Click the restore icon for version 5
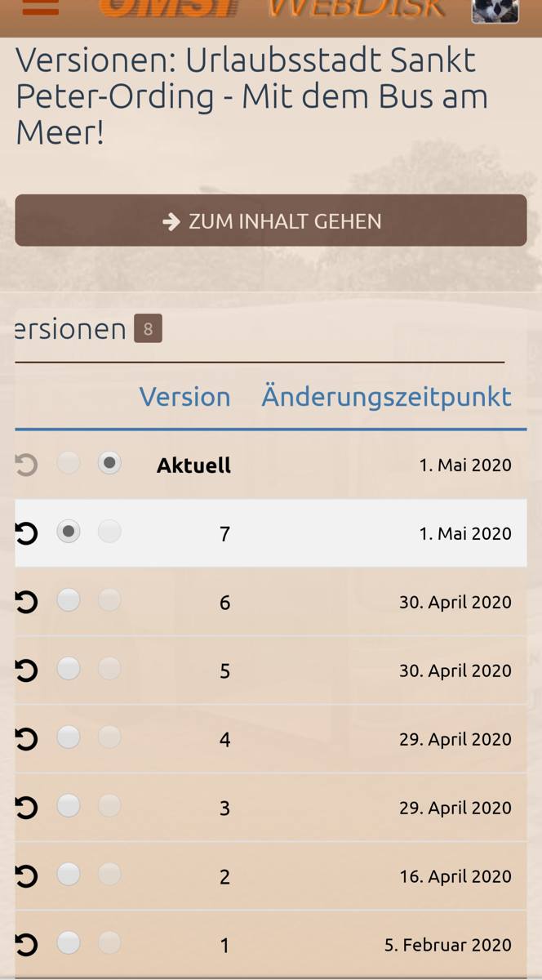The width and height of the screenshot is (542, 980). (26, 670)
